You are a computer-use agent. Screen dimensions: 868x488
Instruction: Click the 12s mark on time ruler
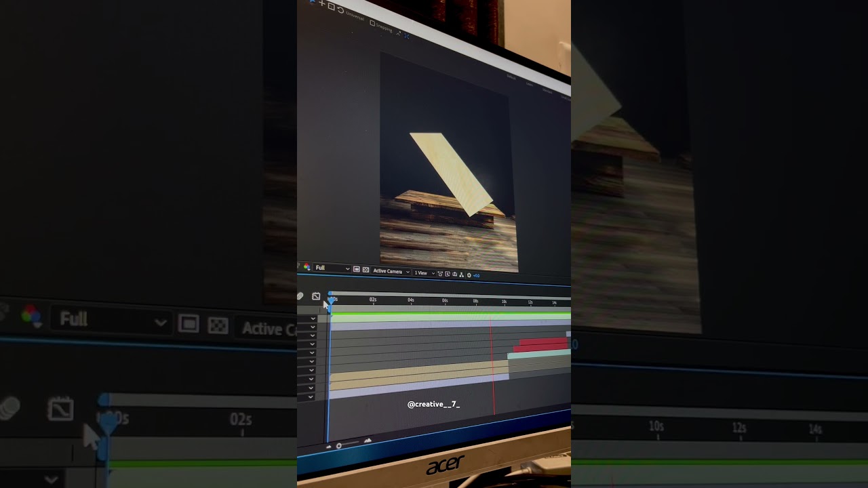(530, 302)
